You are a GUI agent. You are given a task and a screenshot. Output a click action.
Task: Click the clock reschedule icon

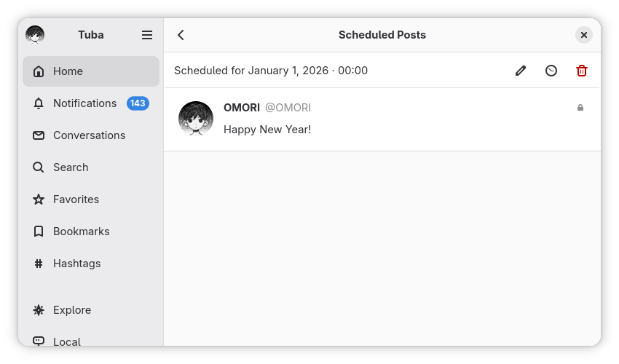(551, 71)
